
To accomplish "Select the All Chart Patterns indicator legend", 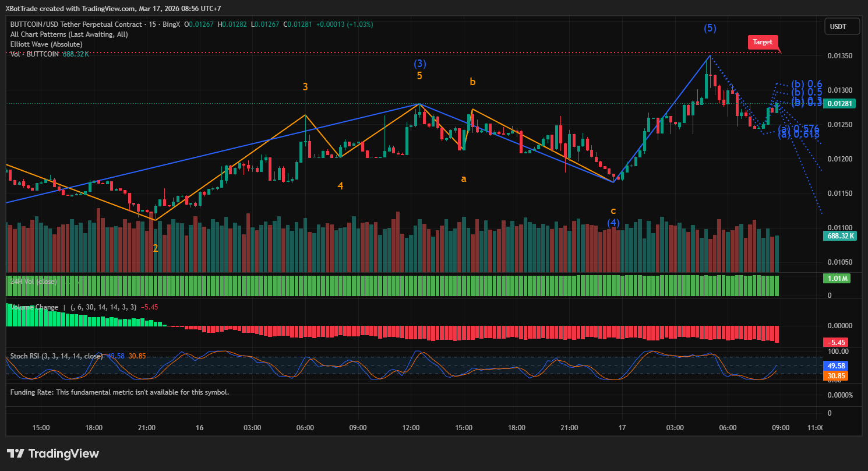I will click(69, 34).
